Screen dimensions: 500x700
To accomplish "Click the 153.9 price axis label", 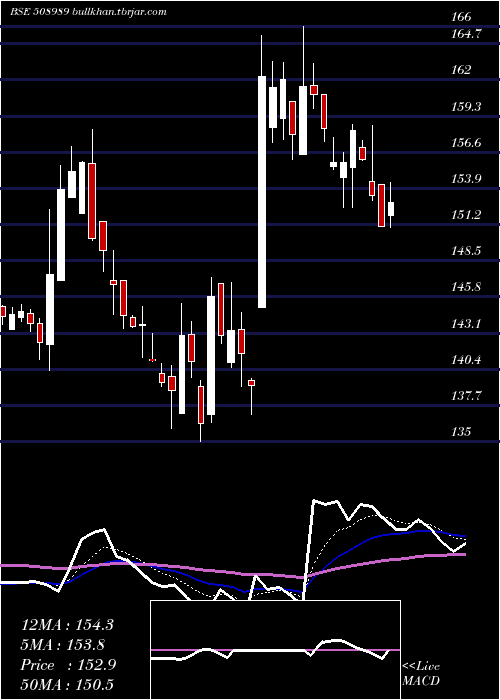I will [x=466, y=179].
